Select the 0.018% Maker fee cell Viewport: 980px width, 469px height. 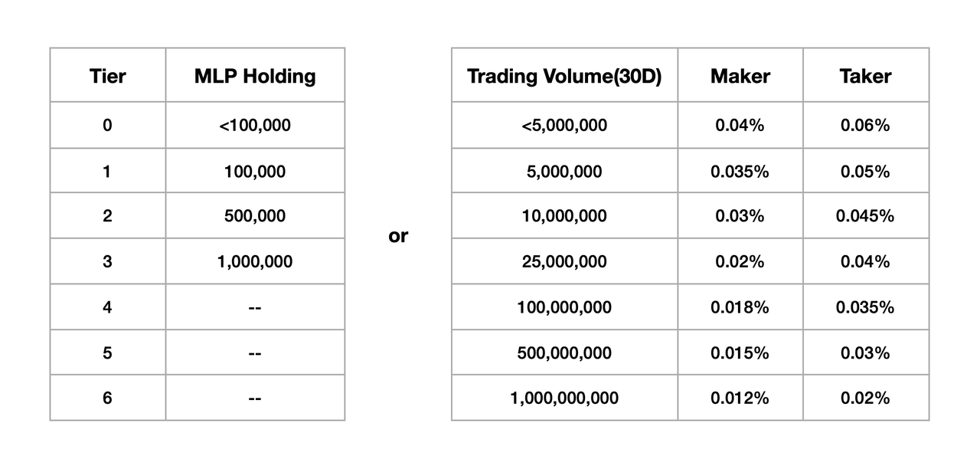(x=740, y=307)
